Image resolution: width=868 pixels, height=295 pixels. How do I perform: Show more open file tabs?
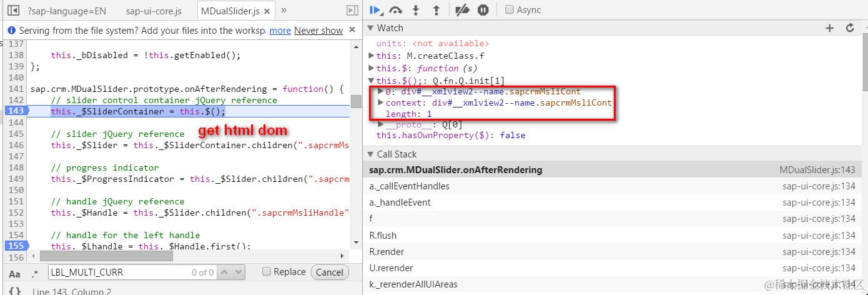284,10
